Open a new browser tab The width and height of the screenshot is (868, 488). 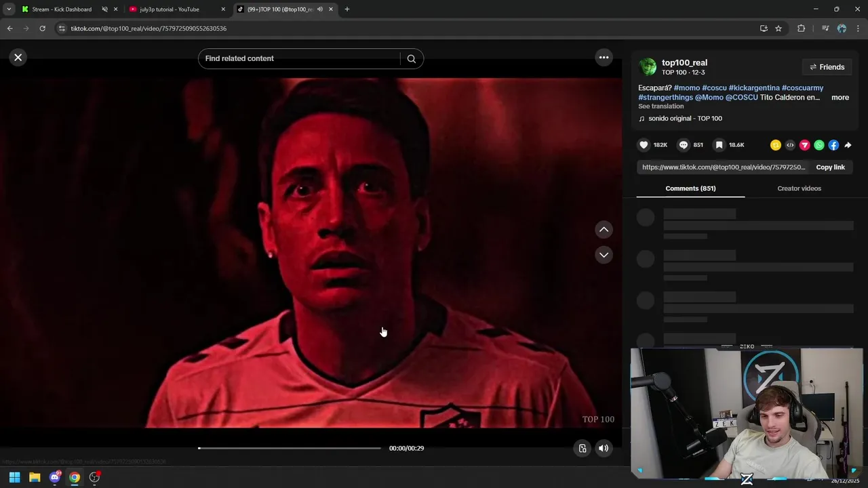point(347,9)
